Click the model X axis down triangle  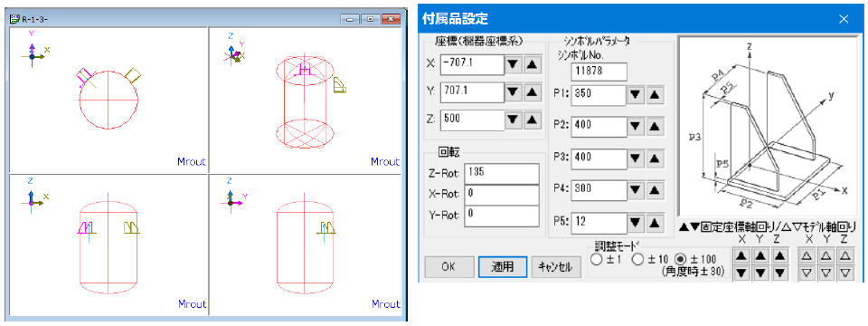[807, 273]
